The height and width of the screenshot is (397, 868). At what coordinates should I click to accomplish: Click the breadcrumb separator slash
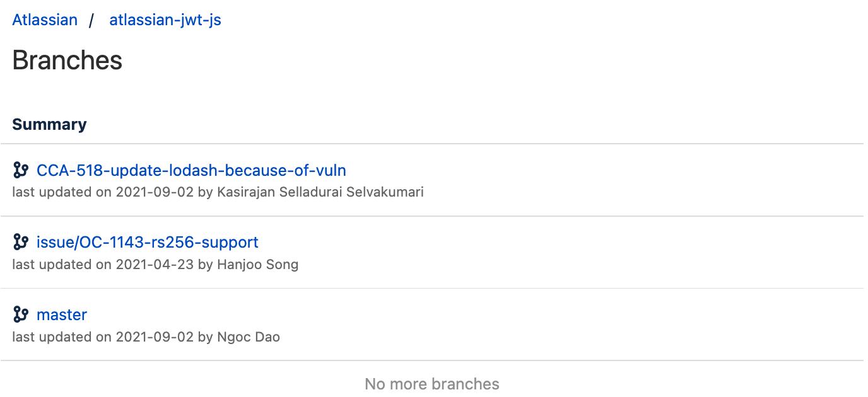pyautogui.click(x=89, y=20)
